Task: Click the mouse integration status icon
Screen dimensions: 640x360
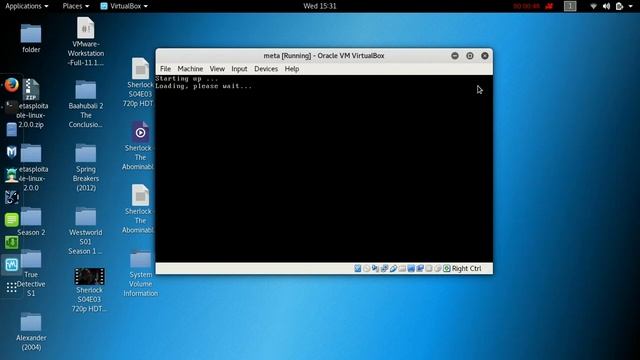Action: pos(438,268)
